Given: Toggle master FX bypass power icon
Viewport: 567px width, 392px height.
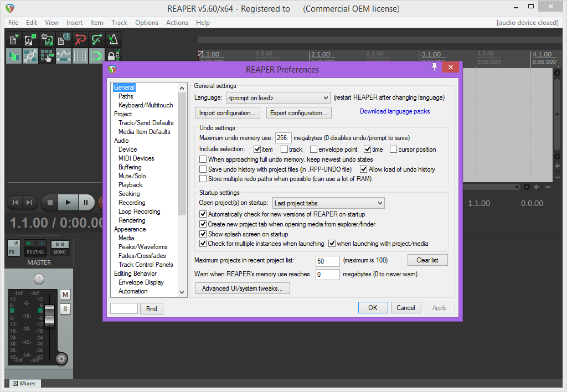Looking at the screenshot, I should [16, 244].
